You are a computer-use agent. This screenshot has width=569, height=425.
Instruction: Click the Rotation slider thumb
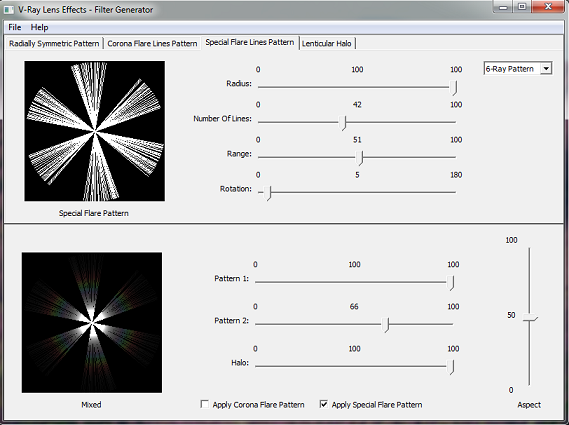(x=267, y=193)
